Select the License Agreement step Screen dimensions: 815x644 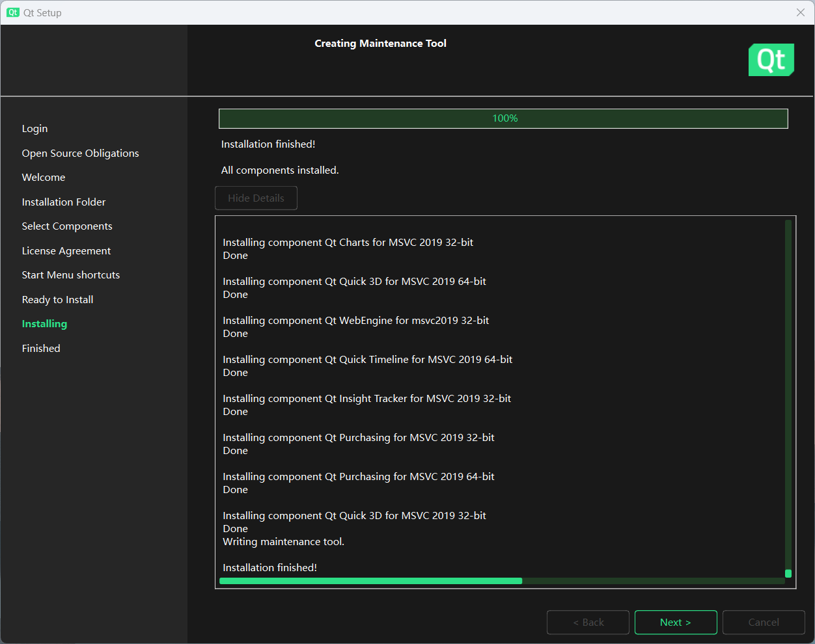pyautogui.click(x=66, y=251)
